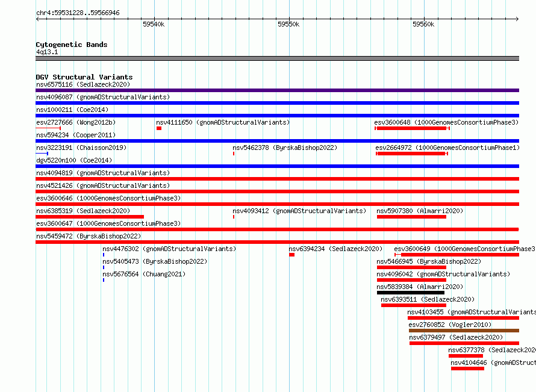Screen dimensions: 536x392
Task: Select the nsv5466945 (ByrskaBishop2022) label
Action: 429,261
